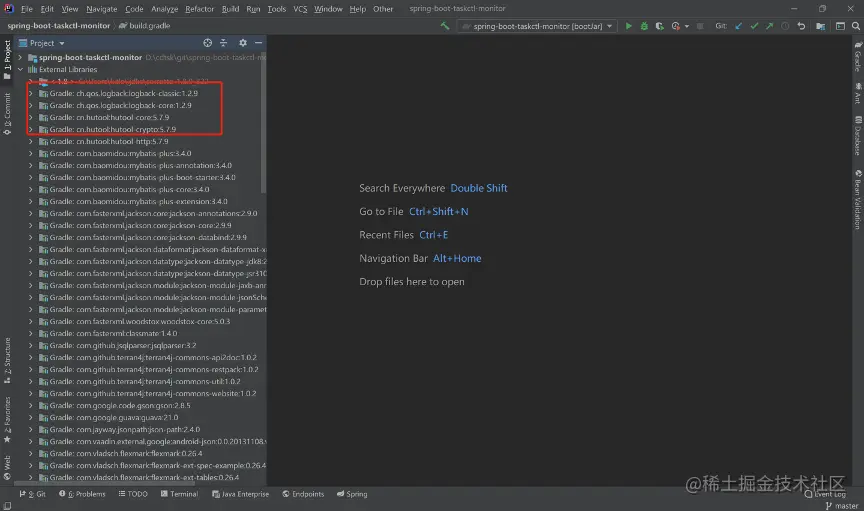This screenshot has height=512, width=864.
Task: Expand the spring-boot-taskctl-monitor root node
Action: (x=20, y=57)
